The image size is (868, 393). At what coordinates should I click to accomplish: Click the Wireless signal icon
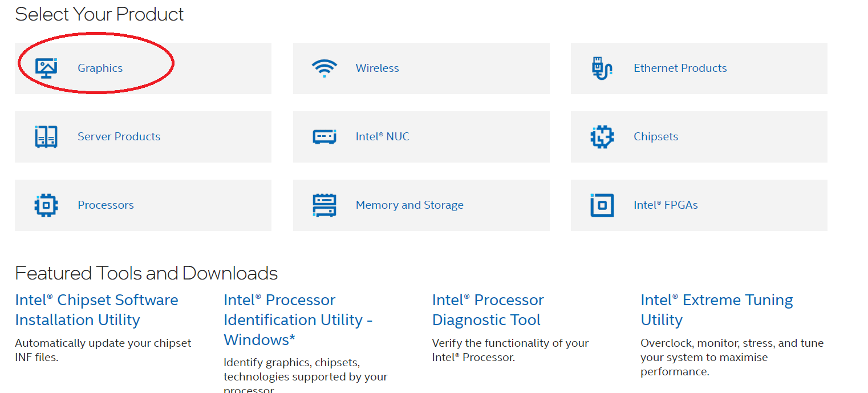pos(324,68)
